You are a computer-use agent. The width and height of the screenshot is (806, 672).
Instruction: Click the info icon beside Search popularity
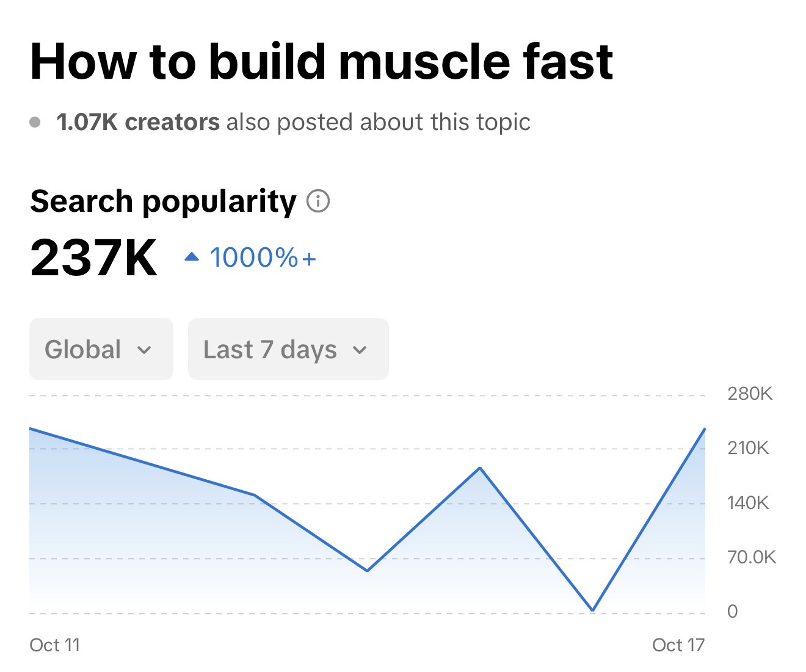pyautogui.click(x=319, y=200)
